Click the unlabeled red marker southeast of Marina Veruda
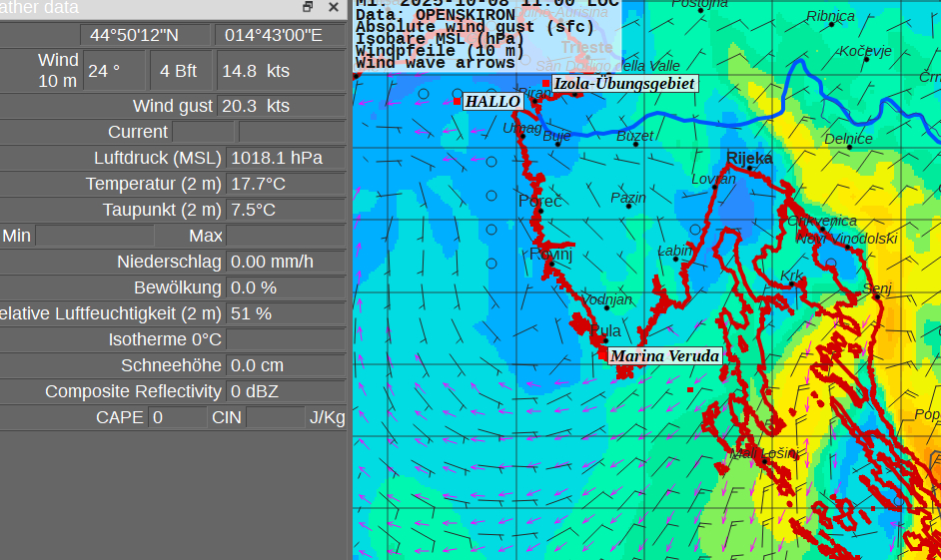The image size is (941, 560). click(690, 389)
